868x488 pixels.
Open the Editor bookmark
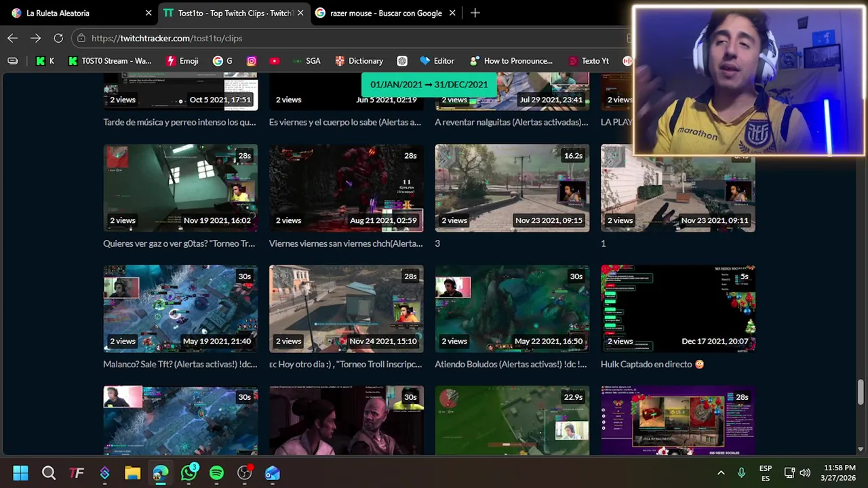(437, 61)
